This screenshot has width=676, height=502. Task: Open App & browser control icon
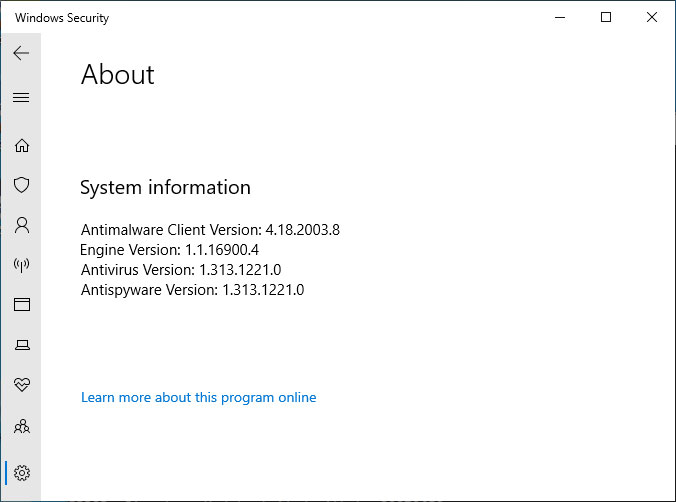(22, 304)
